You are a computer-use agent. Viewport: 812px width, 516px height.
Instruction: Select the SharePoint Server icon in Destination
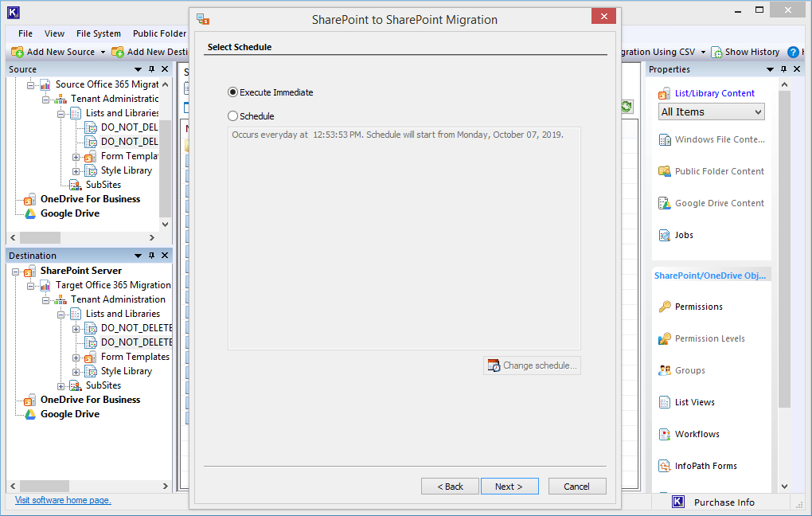[30, 271]
